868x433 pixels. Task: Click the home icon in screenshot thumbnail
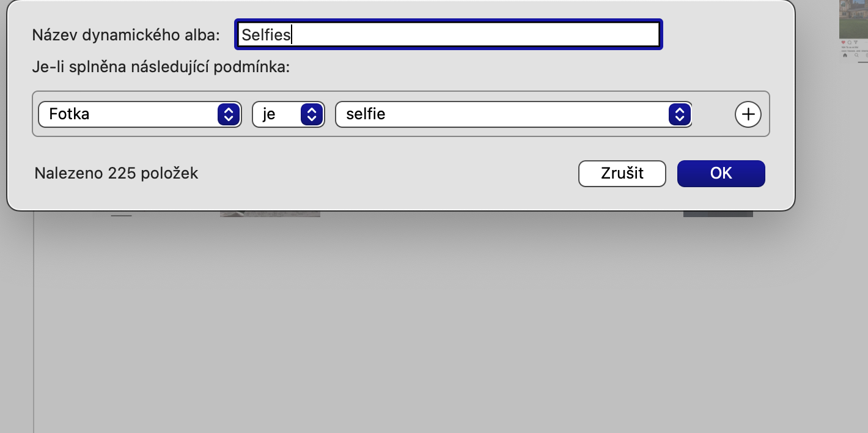(845, 56)
